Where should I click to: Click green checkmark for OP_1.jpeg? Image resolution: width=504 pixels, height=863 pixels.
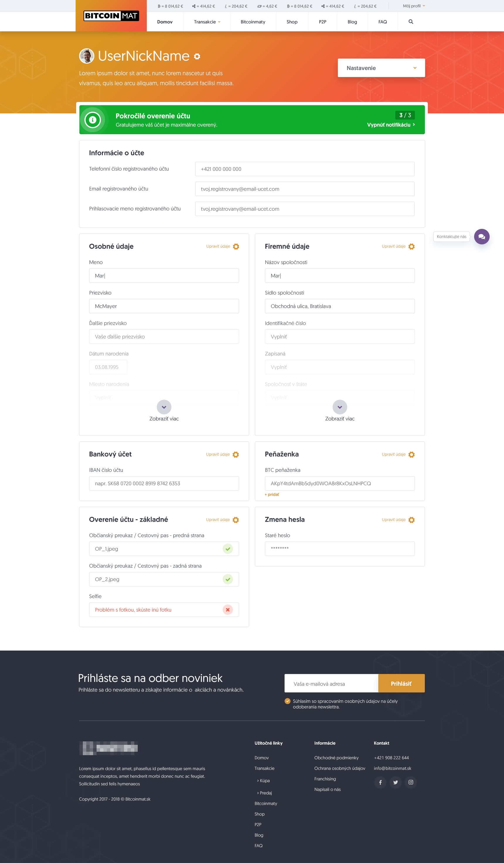[x=228, y=549]
